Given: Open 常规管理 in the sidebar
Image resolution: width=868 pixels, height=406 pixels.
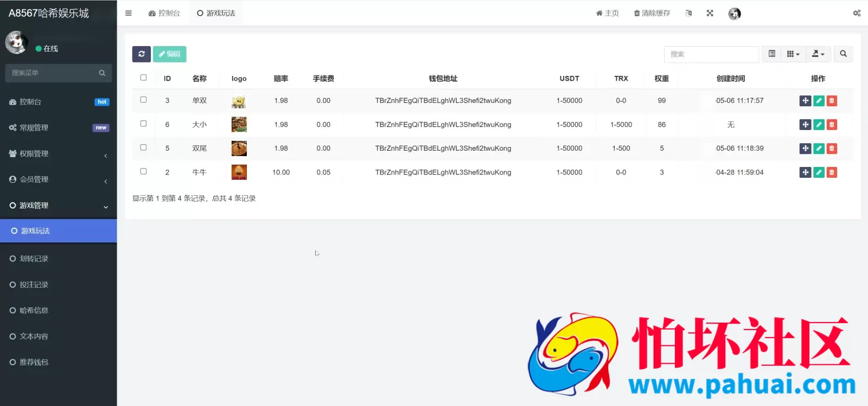Looking at the screenshot, I should (x=59, y=128).
